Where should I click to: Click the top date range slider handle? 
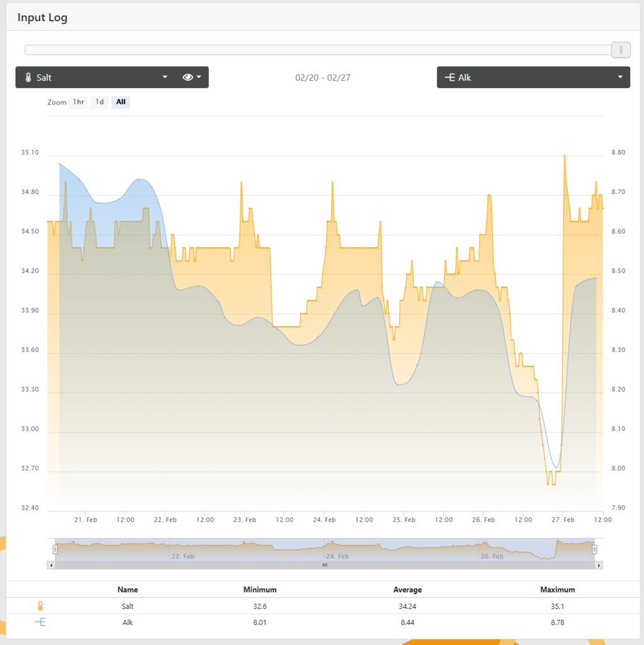click(x=621, y=50)
